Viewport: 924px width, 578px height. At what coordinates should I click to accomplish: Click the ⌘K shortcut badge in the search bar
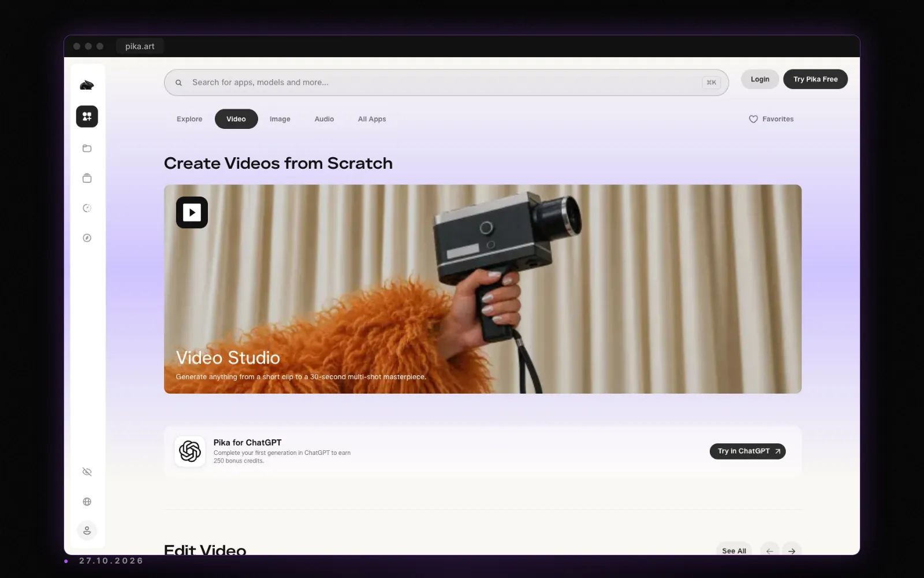pos(711,83)
